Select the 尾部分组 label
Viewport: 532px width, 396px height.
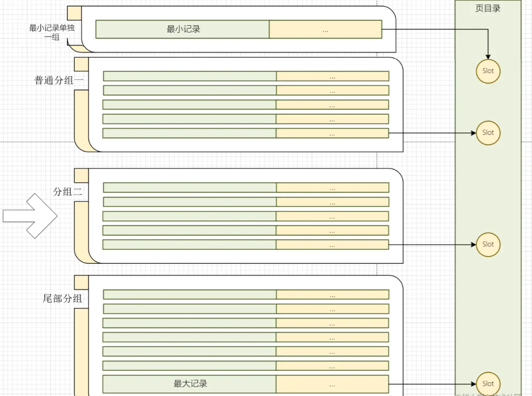click(62, 299)
